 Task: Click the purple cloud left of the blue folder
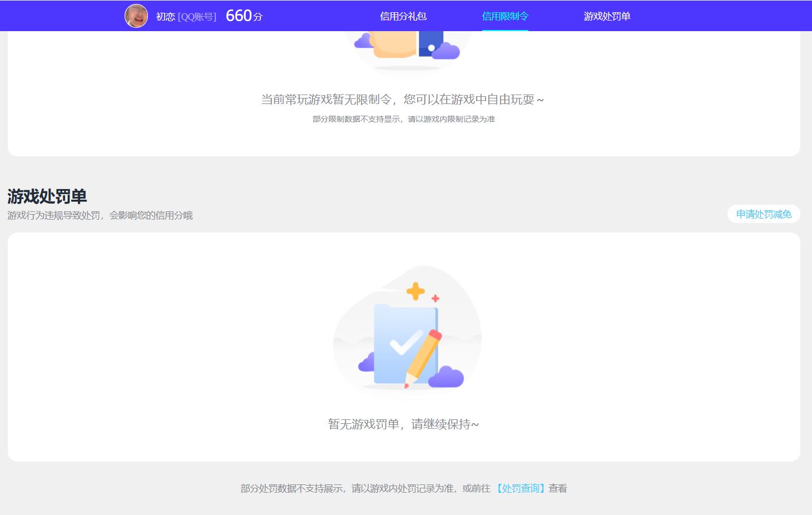click(367, 363)
